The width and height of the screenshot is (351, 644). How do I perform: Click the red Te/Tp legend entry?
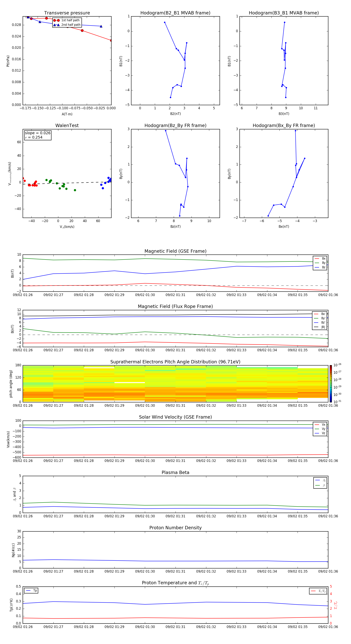tap(318, 591)
